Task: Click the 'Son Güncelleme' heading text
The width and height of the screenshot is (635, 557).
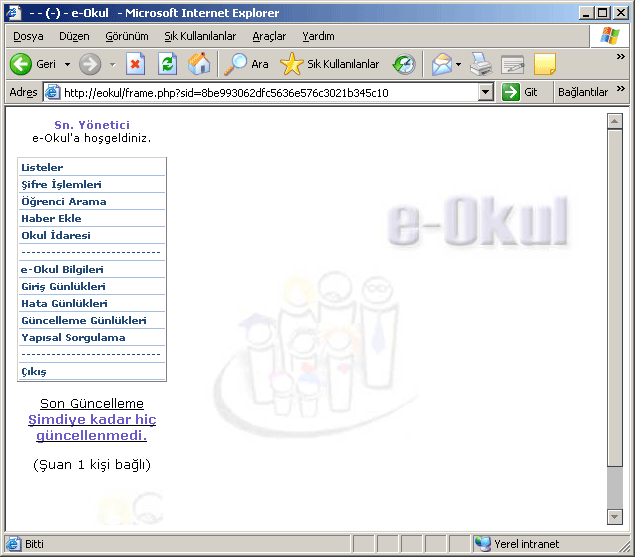Action: [92, 403]
